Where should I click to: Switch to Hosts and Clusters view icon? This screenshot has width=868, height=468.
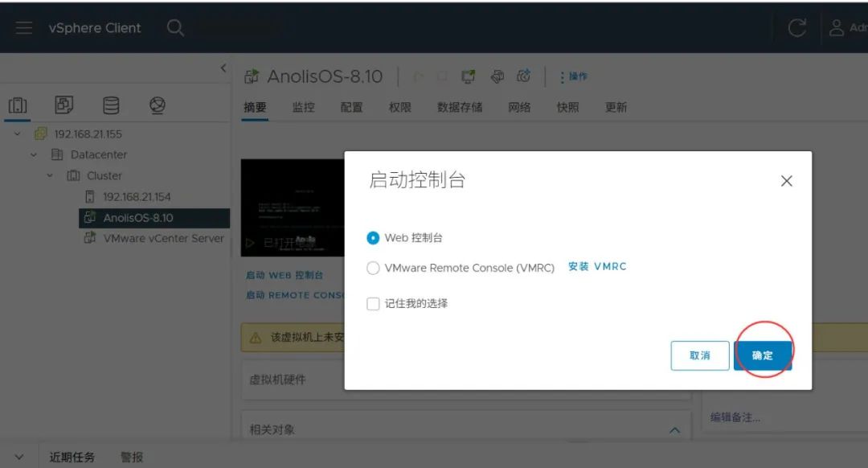pos(18,105)
